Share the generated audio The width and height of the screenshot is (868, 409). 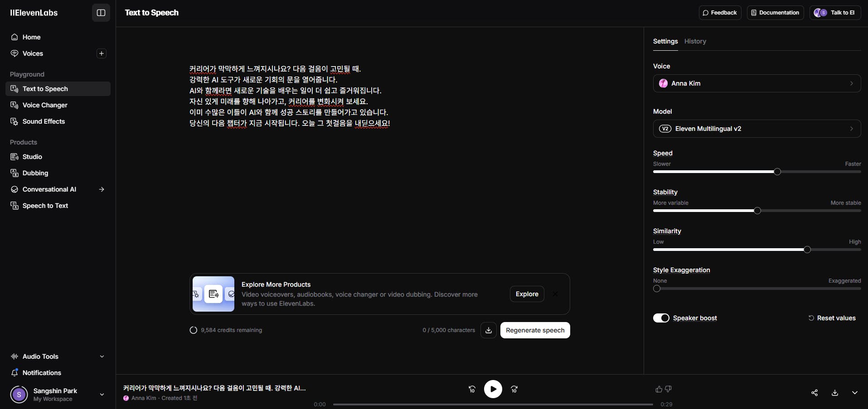(815, 393)
